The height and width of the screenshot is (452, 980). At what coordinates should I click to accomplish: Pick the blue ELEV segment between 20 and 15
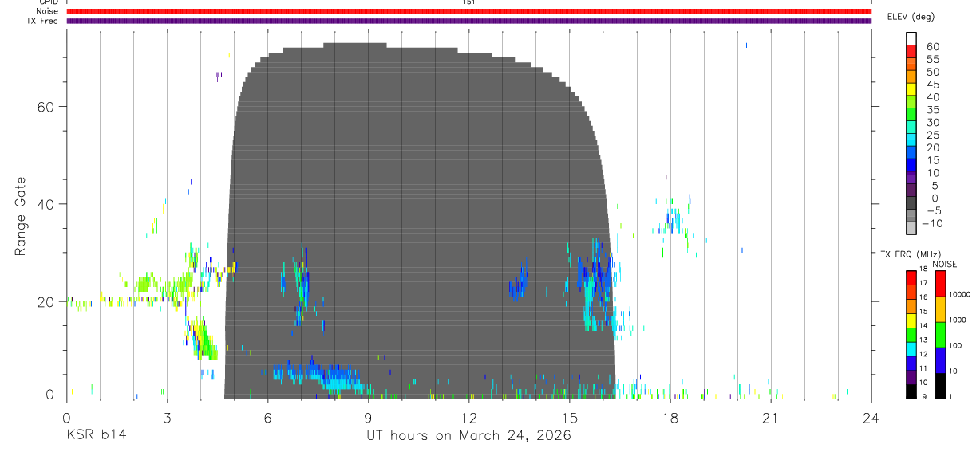(911, 151)
